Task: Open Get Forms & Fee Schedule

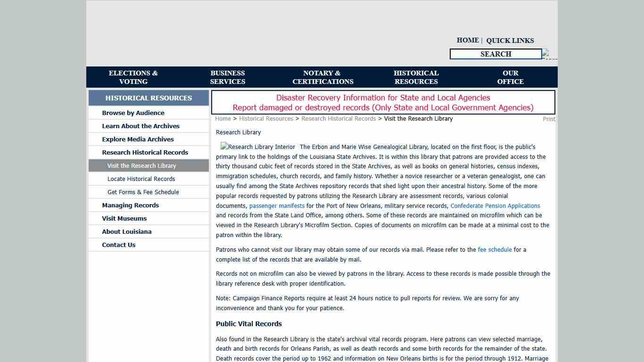Action: click(143, 192)
